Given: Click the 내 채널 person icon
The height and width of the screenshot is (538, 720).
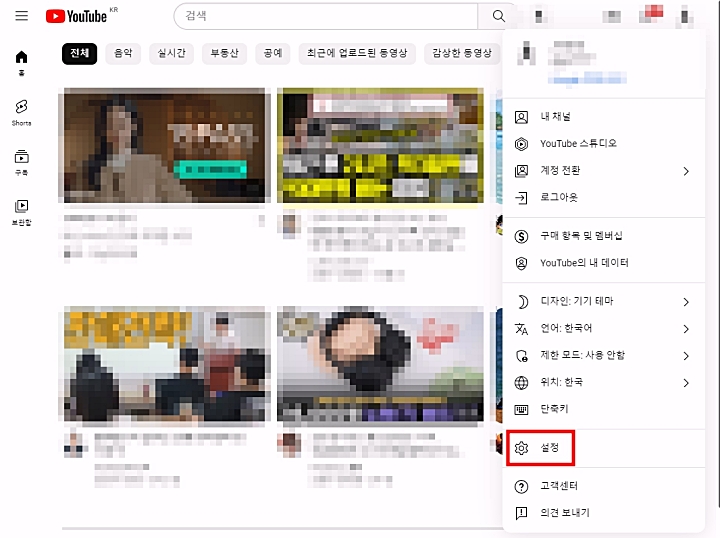Looking at the screenshot, I should click(521, 117).
